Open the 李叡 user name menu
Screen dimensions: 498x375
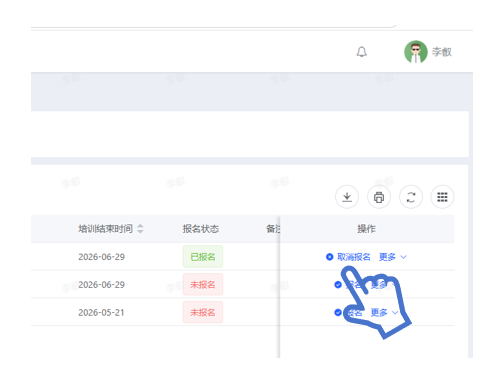[442, 52]
